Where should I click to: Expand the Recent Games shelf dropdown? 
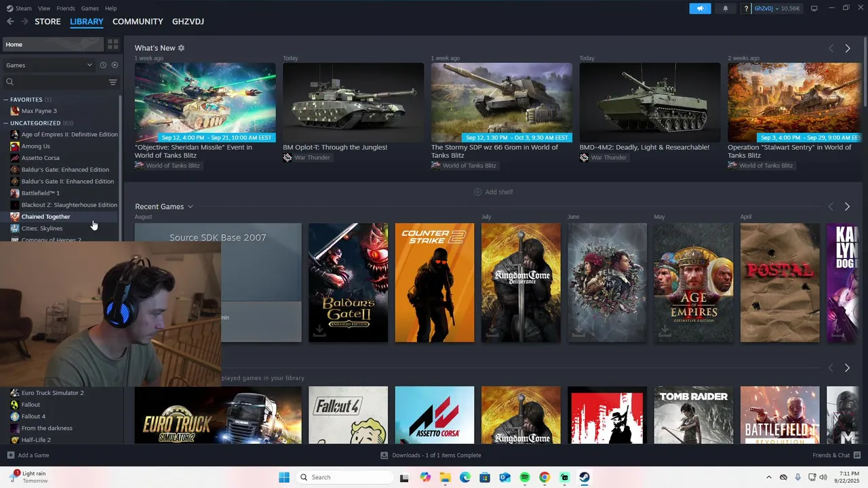coord(191,207)
